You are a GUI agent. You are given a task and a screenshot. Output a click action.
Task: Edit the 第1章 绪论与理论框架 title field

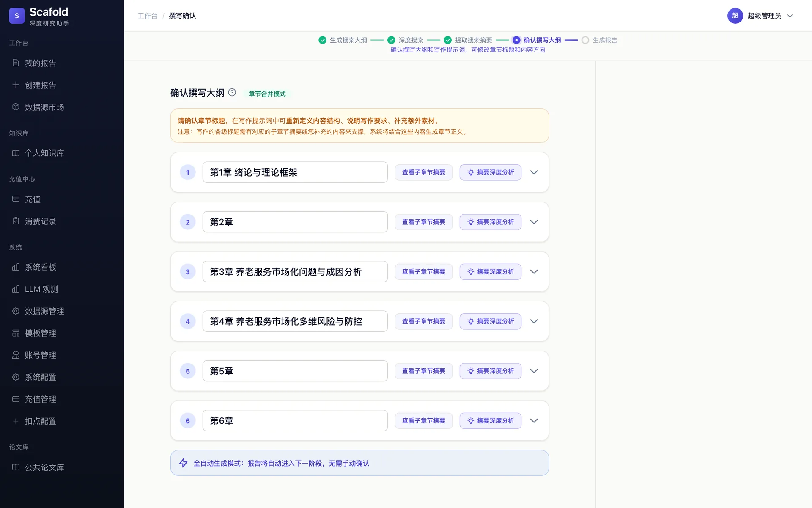[x=295, y=172]
